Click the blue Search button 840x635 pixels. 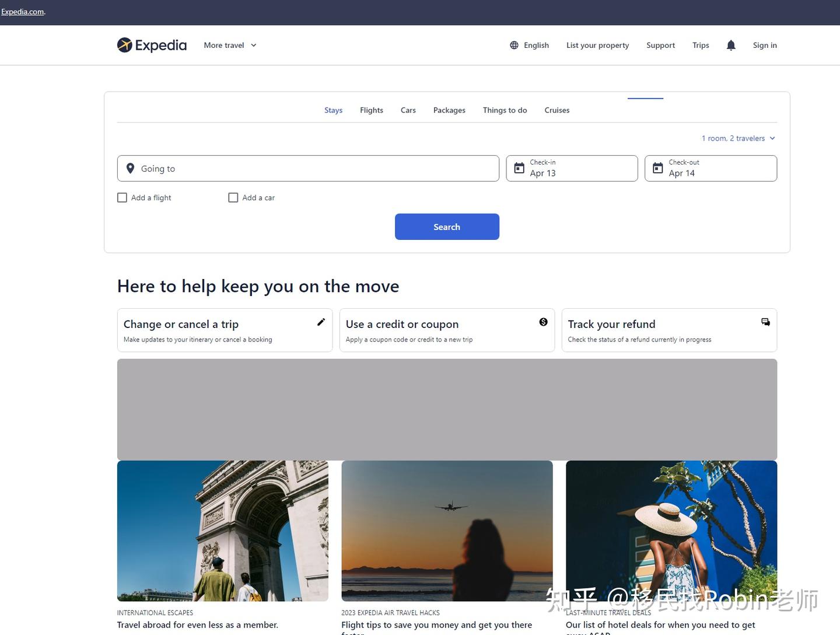click(447, 226)
